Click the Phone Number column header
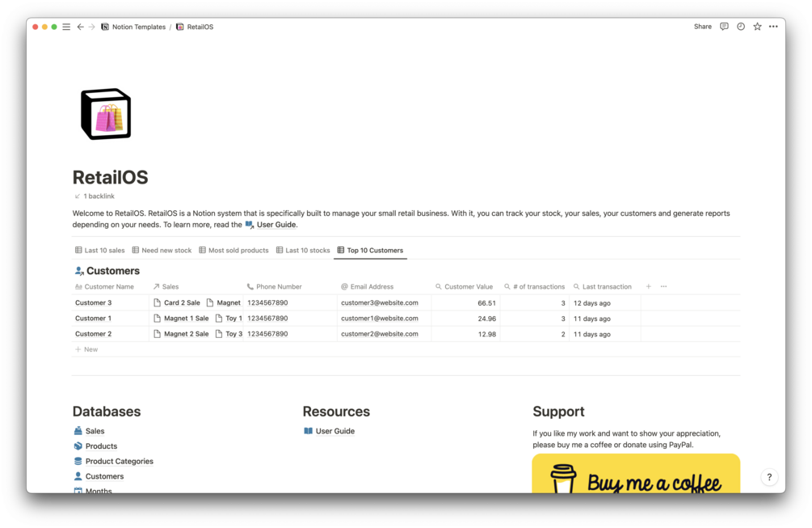812x528 pixels. 274,286
